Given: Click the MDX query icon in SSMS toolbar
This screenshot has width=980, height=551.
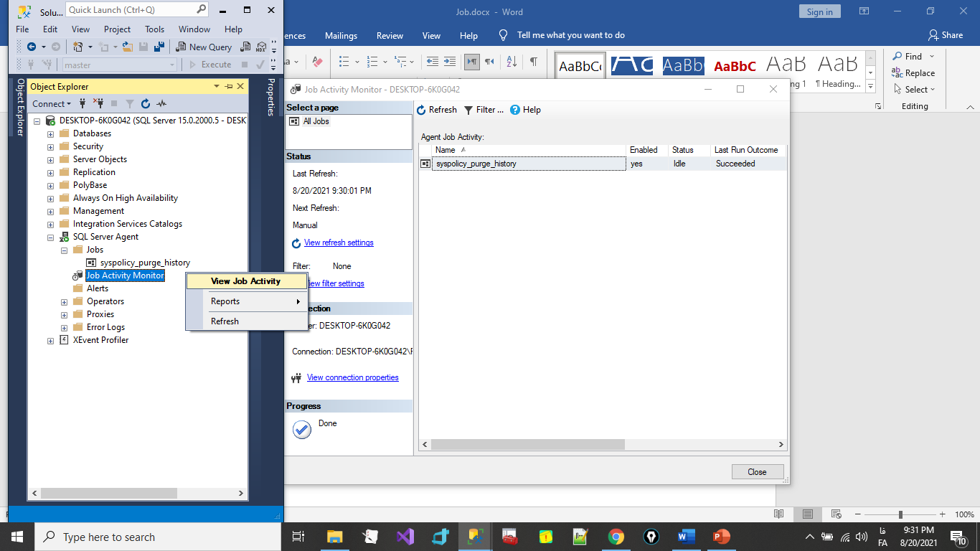Looking at the screenshot, I should point(262,47).
